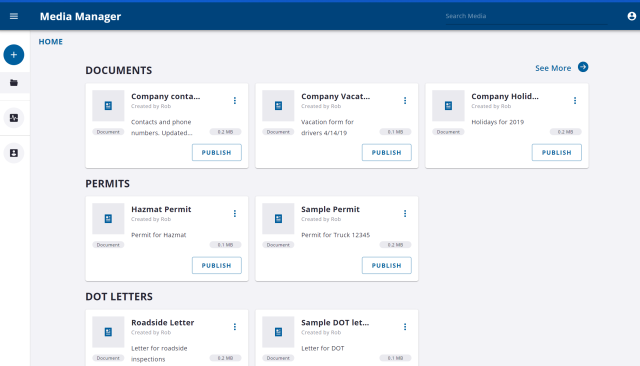
Task: Focus the Search Media input field
Action: (526, 16)
